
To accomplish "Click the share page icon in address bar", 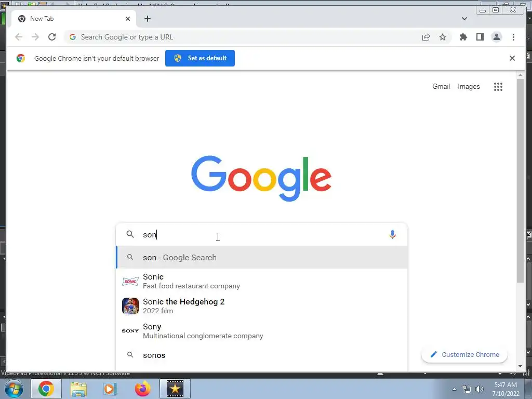I will tap(426, 37).
